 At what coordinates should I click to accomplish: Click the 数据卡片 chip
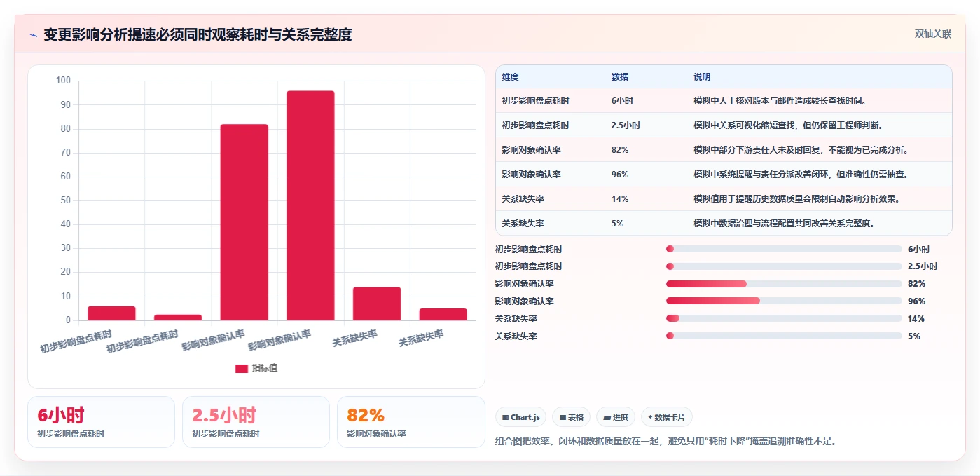click(x=666, y=417)
